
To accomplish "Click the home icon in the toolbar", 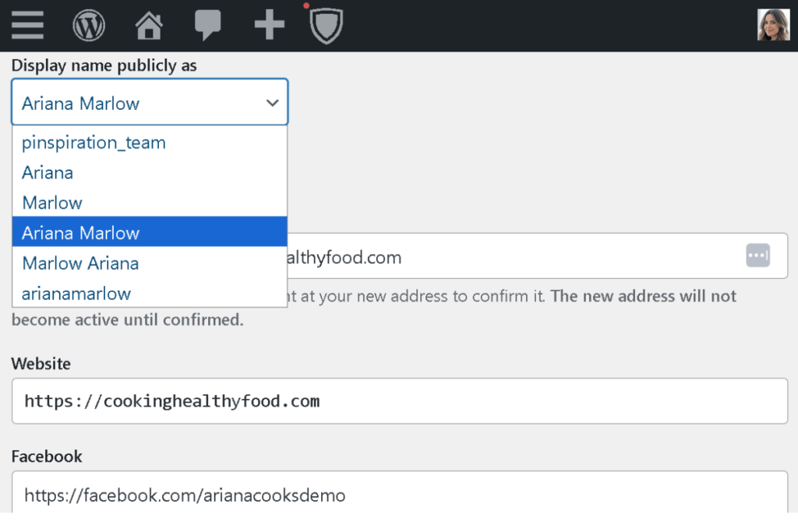I will tap(148, 24).
